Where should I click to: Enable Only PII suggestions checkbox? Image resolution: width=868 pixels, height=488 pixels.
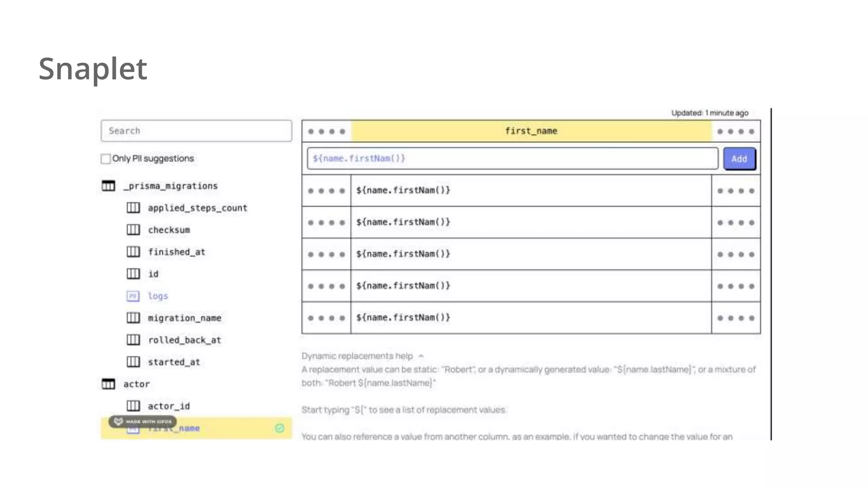[x=106, y=159]
